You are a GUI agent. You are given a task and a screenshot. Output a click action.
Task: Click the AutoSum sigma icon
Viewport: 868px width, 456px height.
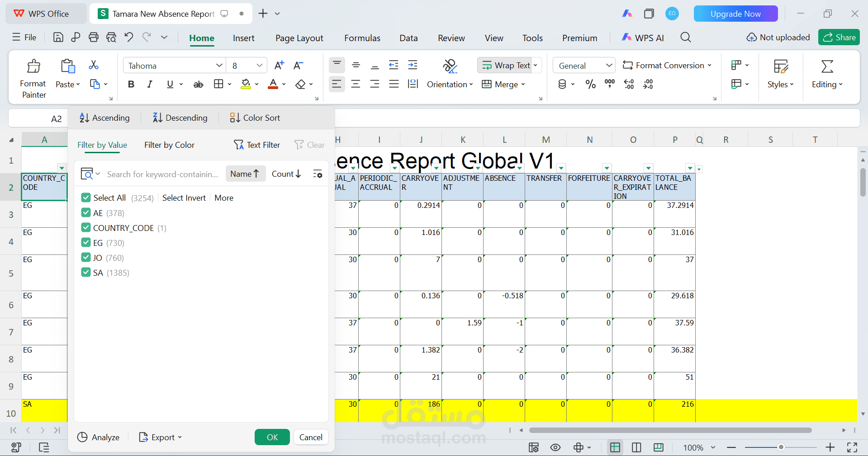tap(827, 66)
